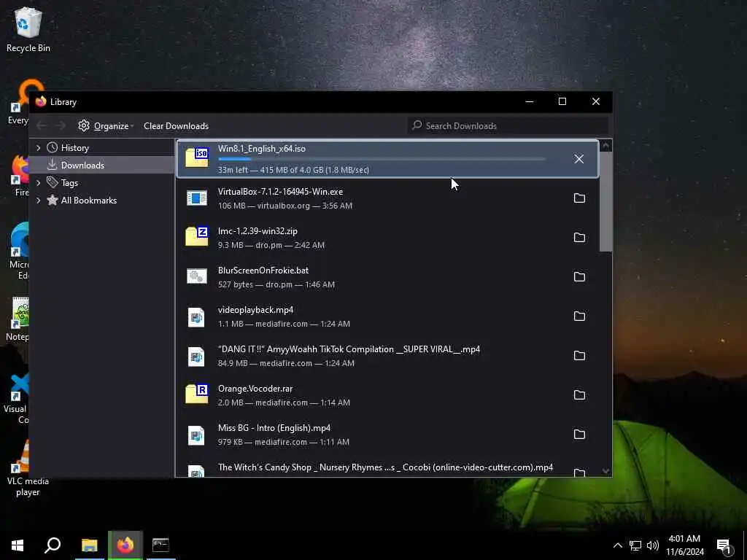747x560 pixels.
Task: Select VirtualBox-7.1.2-164945-Win.exe entry
Action: 387,198
